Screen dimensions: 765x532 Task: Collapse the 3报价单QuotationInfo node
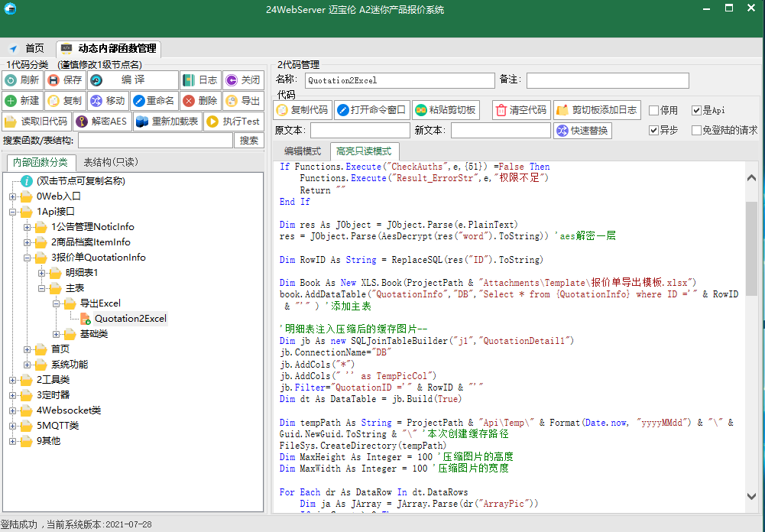point(28,258)
